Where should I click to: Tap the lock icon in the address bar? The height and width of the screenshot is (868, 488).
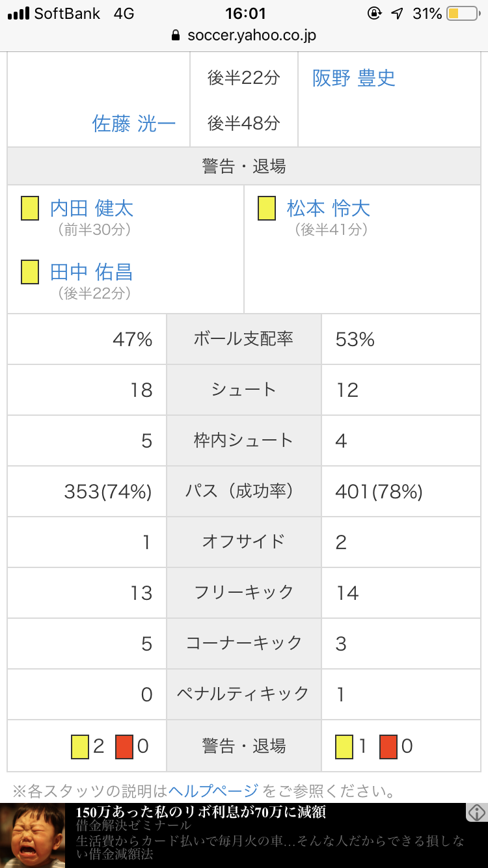[175, 35]
